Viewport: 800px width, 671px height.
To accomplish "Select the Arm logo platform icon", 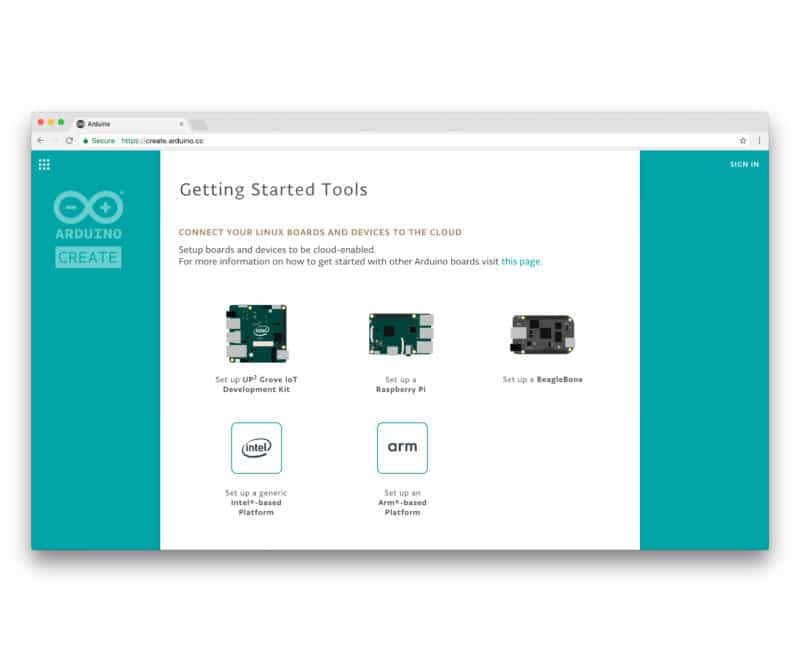I will point(402,448).
